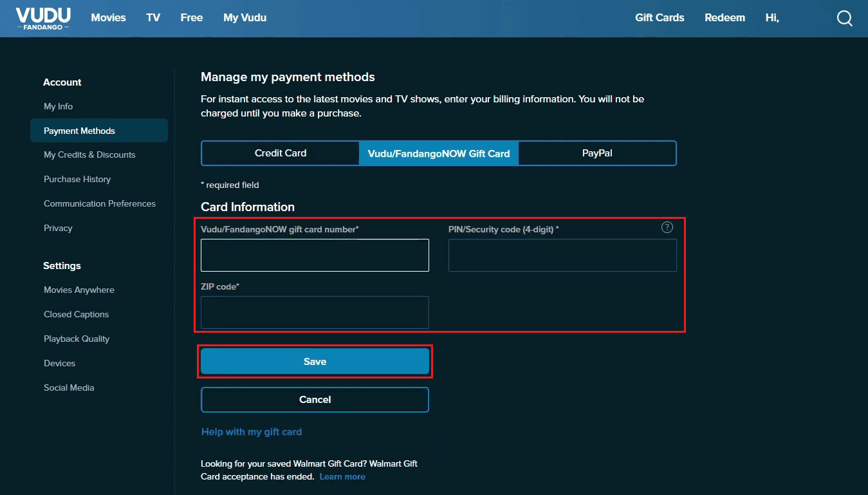
Task: Click the ZIP code input field
Action: (x=315, y=312)
